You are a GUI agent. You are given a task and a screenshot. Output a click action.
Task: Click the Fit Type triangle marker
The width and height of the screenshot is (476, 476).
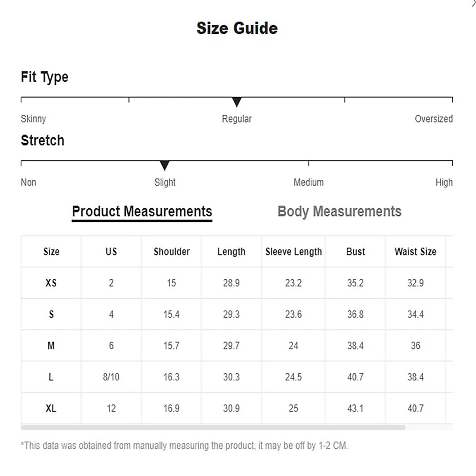click(237, 102)
